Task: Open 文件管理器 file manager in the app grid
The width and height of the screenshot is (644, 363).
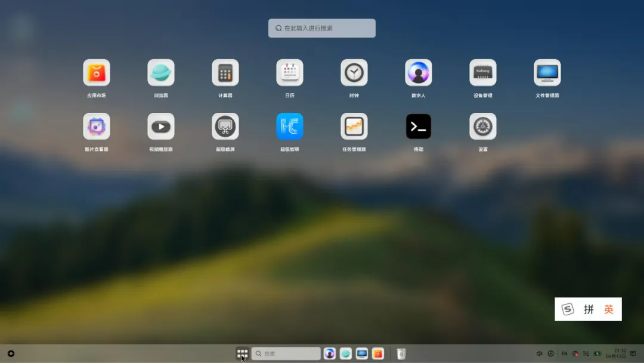Action: pos(547,73)
